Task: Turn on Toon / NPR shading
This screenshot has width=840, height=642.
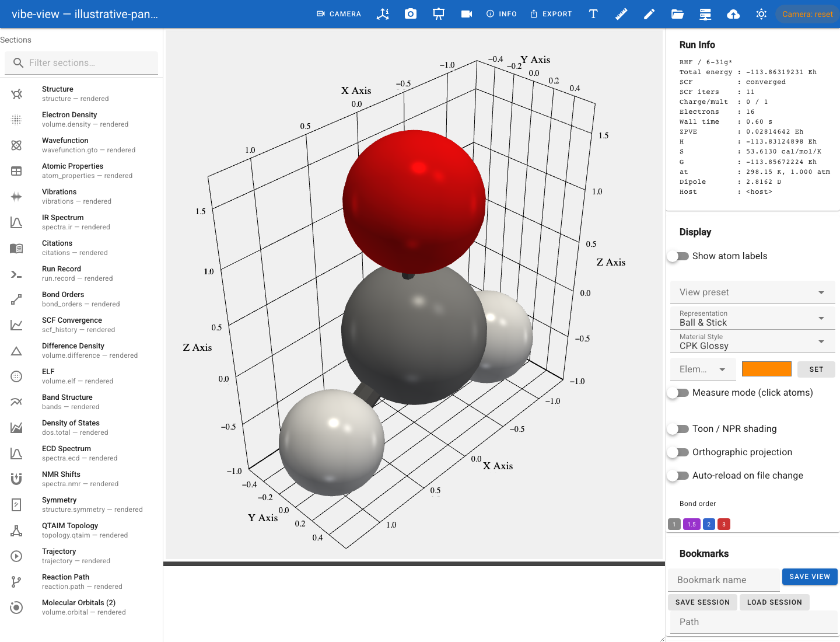Action: tap(678, 429)
